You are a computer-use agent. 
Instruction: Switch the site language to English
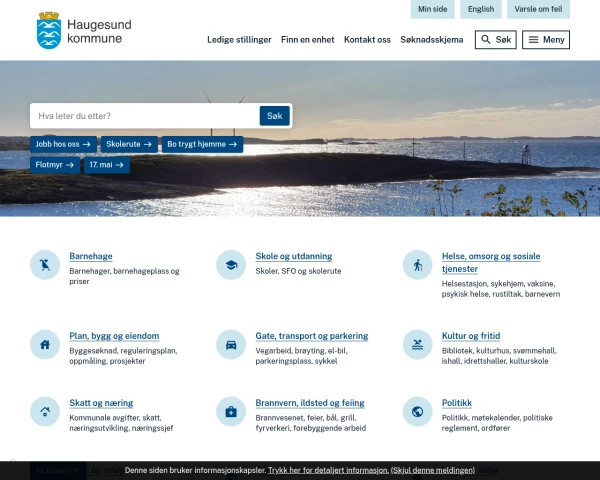pos(481,9)
